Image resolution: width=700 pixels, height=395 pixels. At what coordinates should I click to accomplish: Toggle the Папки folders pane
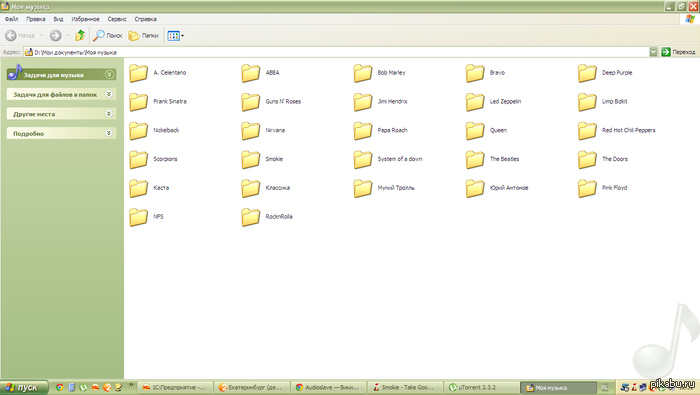point(143,36)
